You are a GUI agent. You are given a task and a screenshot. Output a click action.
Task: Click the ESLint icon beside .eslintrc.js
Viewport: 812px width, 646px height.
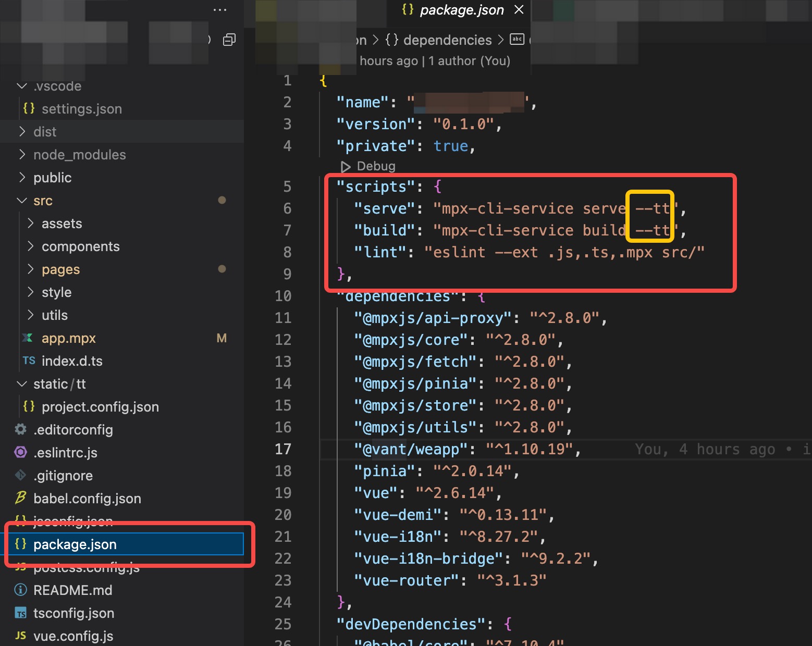pos(20,452)
